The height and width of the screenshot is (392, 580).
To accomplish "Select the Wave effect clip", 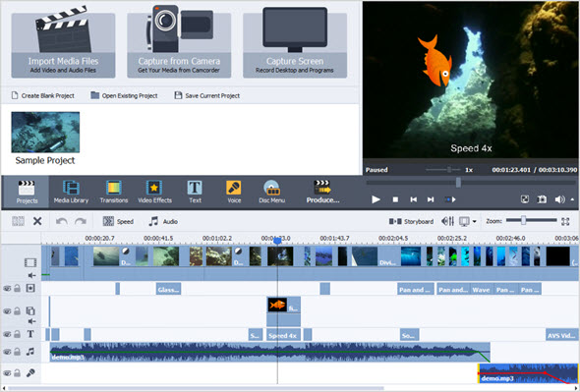I will 482,289.
